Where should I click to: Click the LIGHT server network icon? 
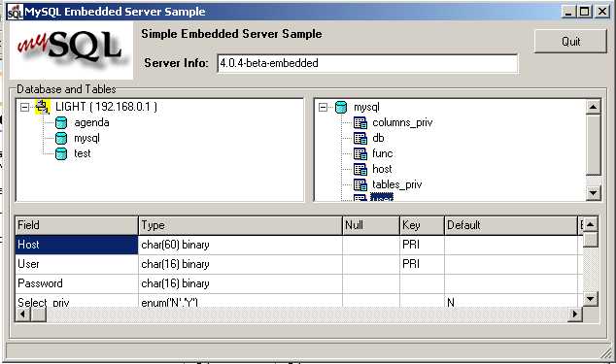pos(43,107)
